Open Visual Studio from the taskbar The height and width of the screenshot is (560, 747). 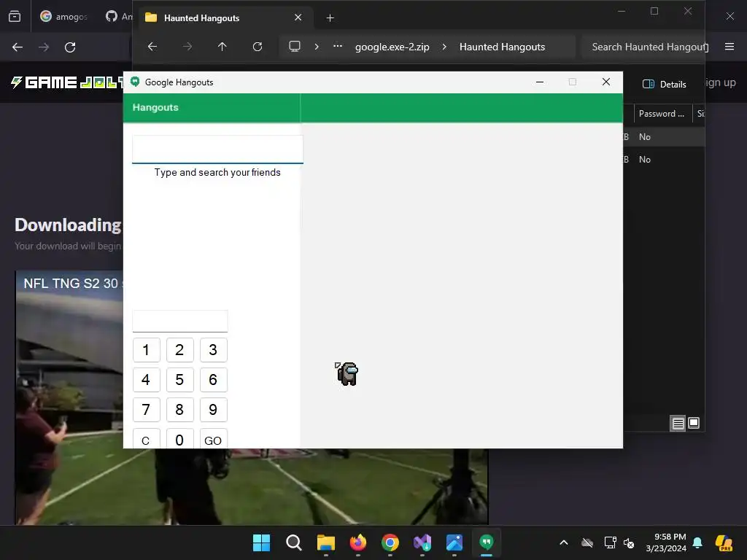pyautogui.click(x=422, y=542)
